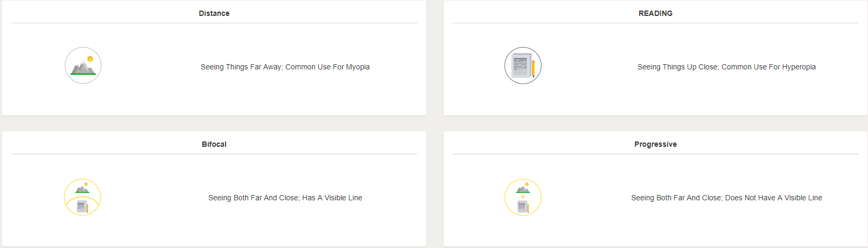Click 'Has A Visible Line' bifocal description
The height and width of the screenshot is (248, 868).
pyautogui.click(x=285, y=198)
